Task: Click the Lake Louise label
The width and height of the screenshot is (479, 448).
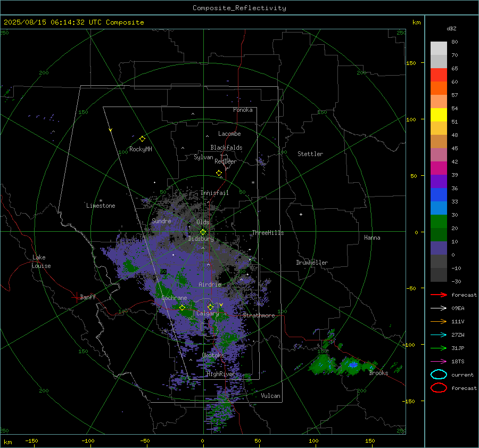Action: 41,262
